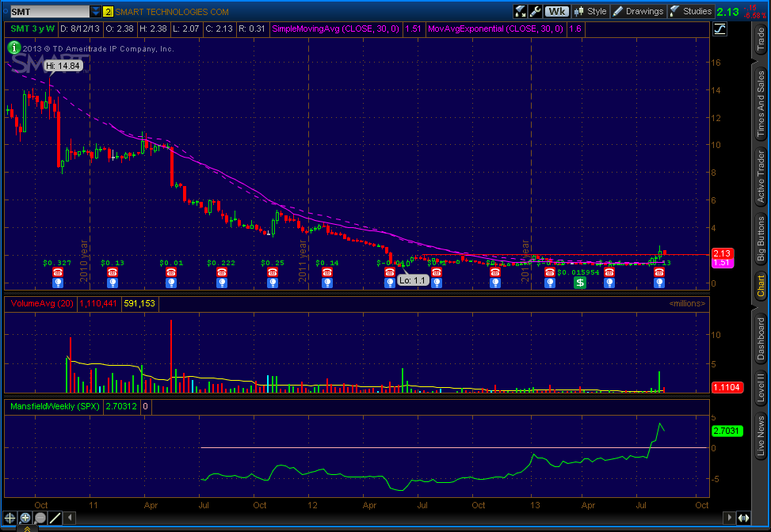Open the Style dropdown menu
Viewport: 771px width, 532px height.
point(590,11)
